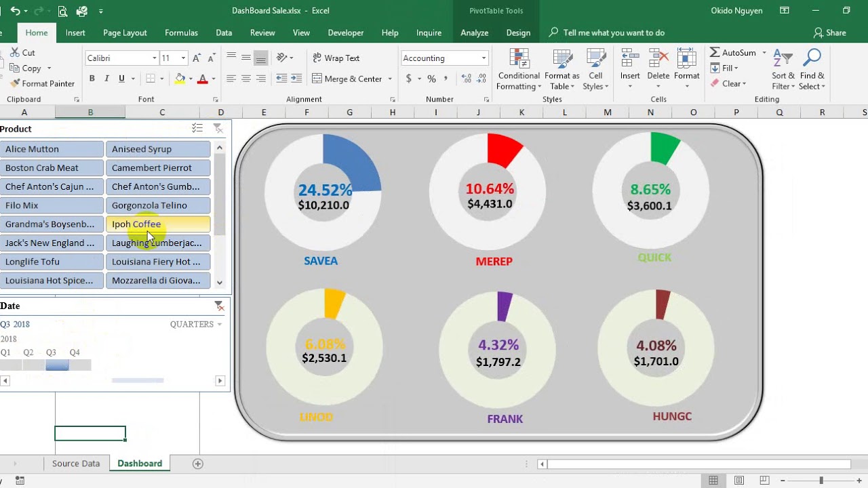Open the font name Calibri dropdown
The width and height of the screenshot is (868, 488).
click(x=154, y=58)
